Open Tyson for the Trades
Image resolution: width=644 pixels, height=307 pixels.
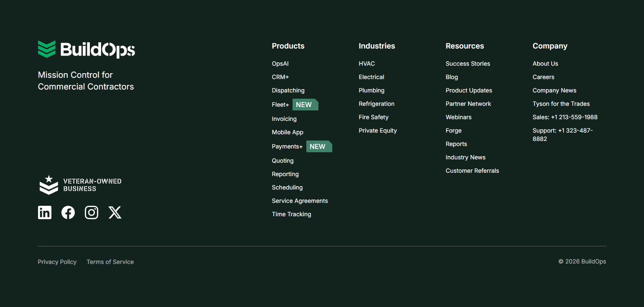561,103
